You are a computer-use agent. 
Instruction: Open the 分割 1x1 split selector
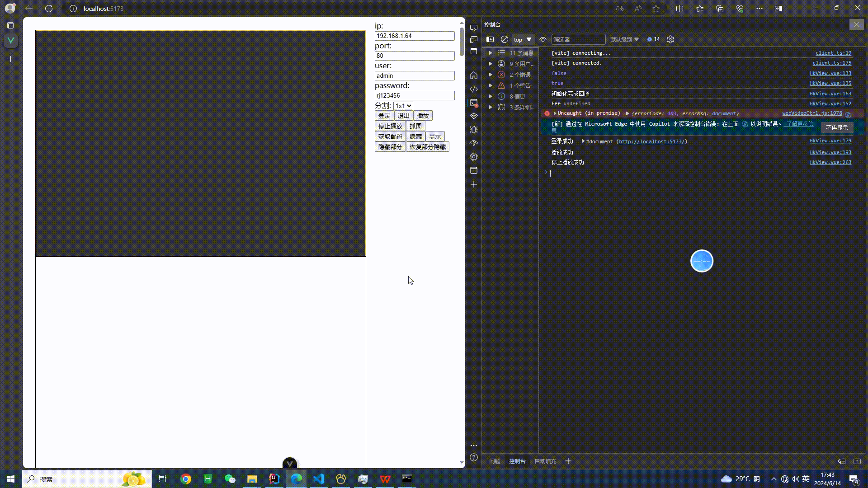coord(402,105)
